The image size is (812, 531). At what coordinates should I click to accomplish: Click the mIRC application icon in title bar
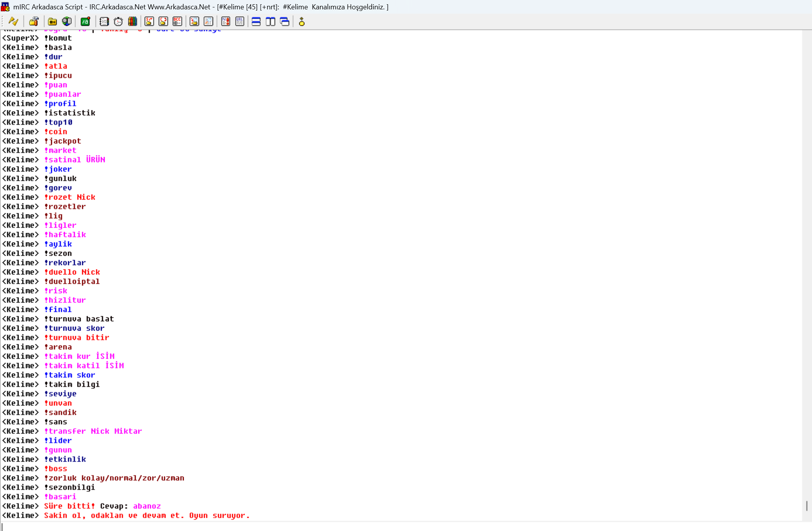point(5,7)
